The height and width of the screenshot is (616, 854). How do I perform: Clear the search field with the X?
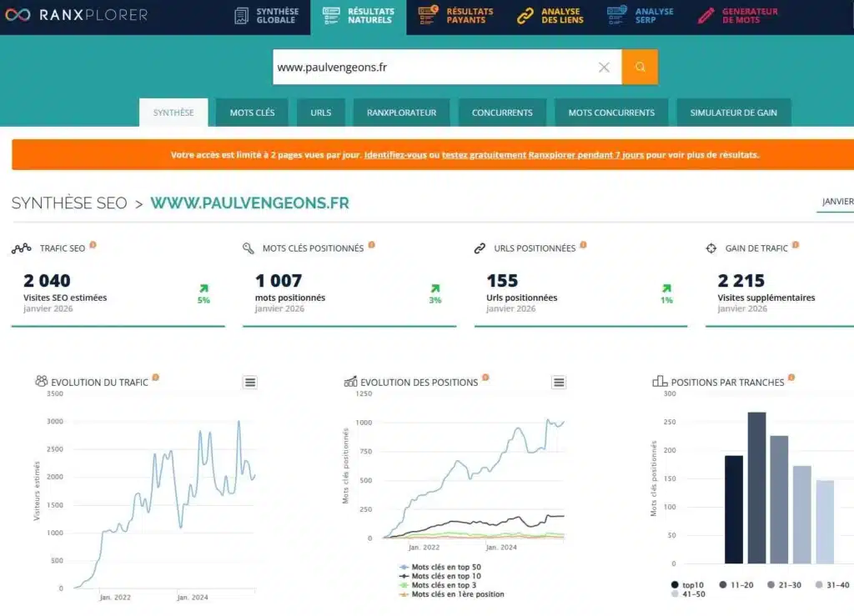point(604,67)
